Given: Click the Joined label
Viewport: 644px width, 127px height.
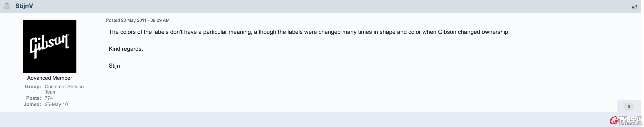Looking at the screenshot, I should [32, 104].
